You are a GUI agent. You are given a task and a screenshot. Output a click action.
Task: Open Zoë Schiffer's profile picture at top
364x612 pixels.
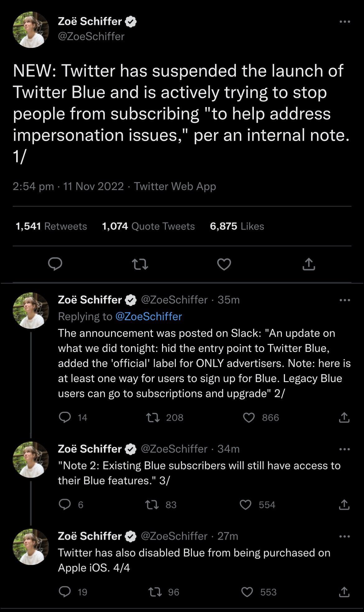pyautogui.click(x=31, y=30)
